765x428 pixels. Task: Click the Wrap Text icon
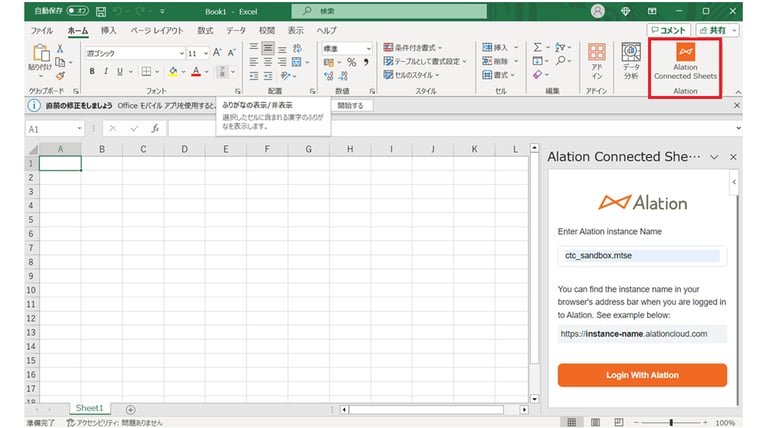(x=297, y=48)
